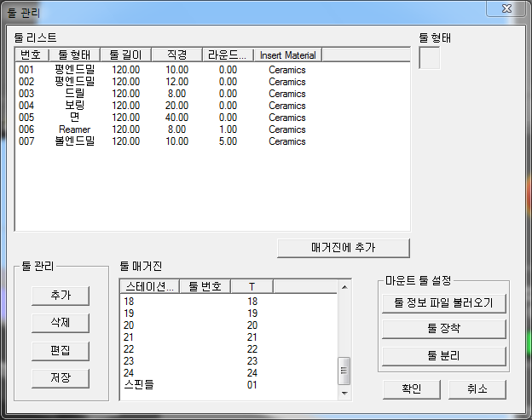
Task: Confirm the dialog with 확인
Action: (412, 389)
